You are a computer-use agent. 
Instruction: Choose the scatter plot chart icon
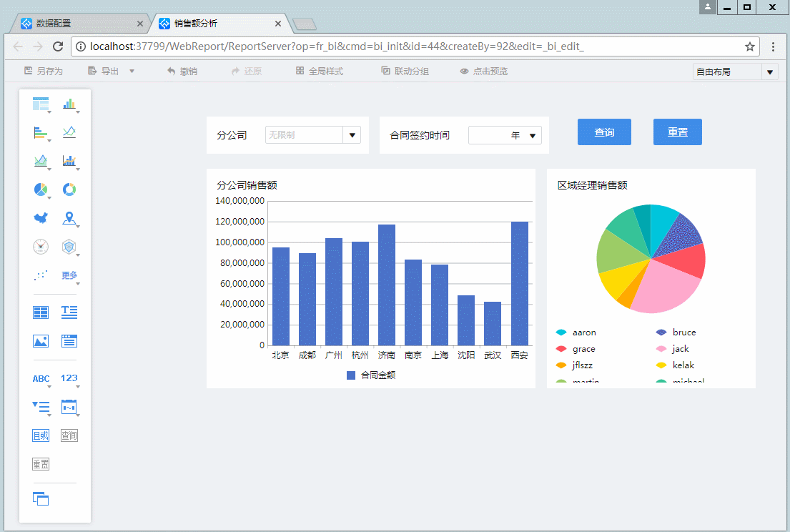point(41,275)
